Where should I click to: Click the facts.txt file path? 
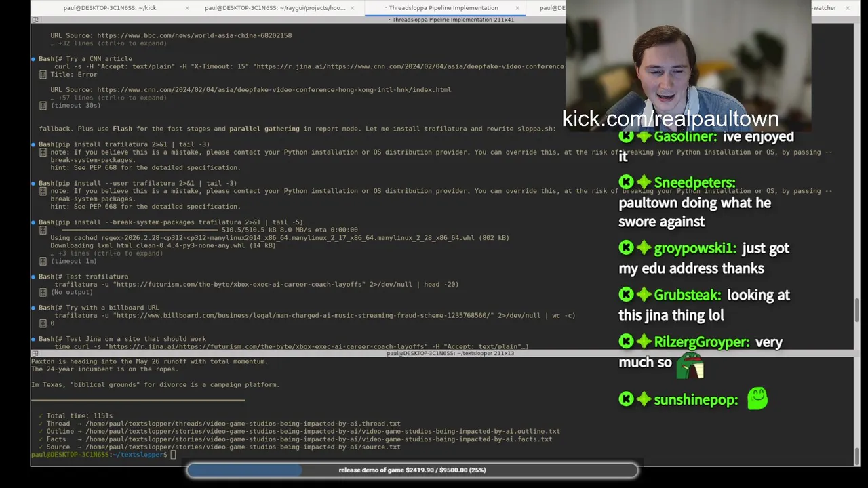pyautogui.click(x=319, y=439)
